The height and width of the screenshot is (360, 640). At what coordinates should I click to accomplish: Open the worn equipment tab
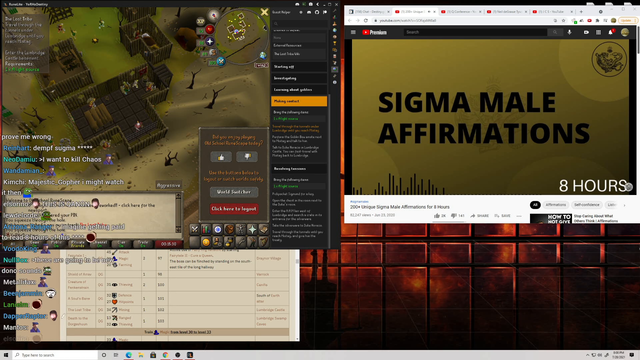click(x=241, y=229)
